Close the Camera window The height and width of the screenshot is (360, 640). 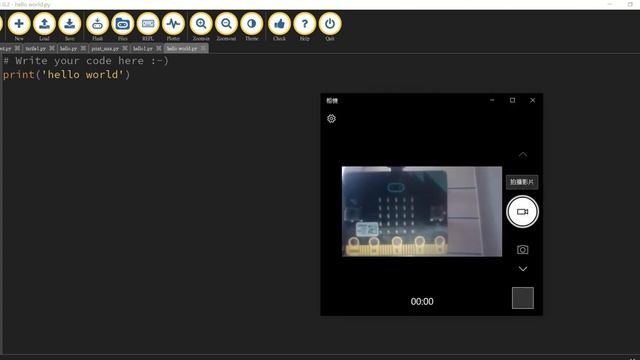click(533, 100)
